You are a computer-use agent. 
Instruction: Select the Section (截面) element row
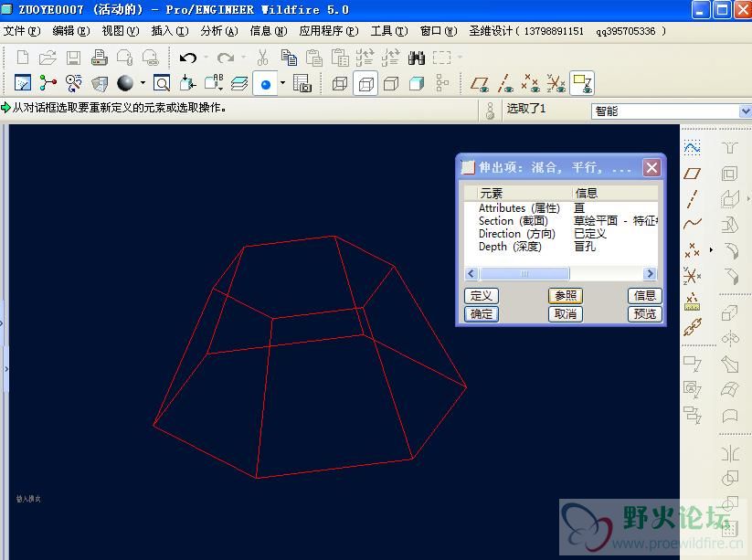(x=561, y=221)
